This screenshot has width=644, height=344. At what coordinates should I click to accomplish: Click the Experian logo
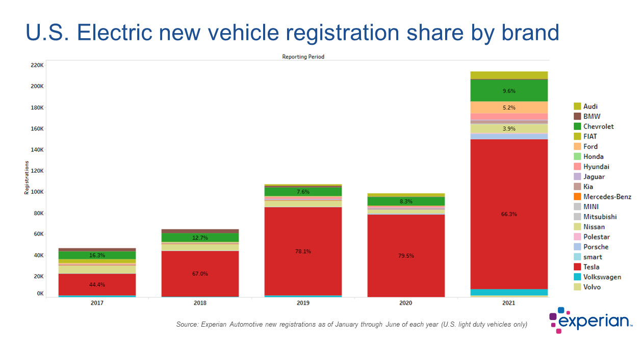pyautogui.click(x=590, y=321)
